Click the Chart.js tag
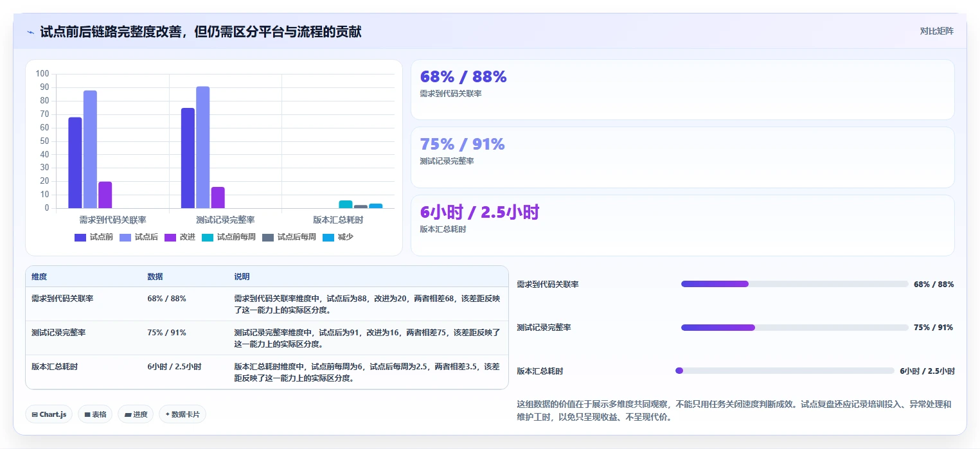The image size is (980, 449). (x=49, y=414)
